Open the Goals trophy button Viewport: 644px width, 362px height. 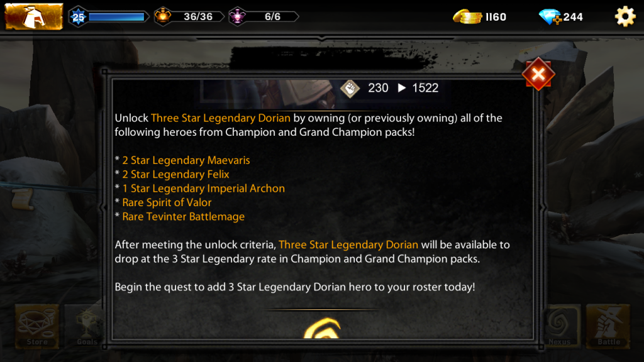click(87, 326)
